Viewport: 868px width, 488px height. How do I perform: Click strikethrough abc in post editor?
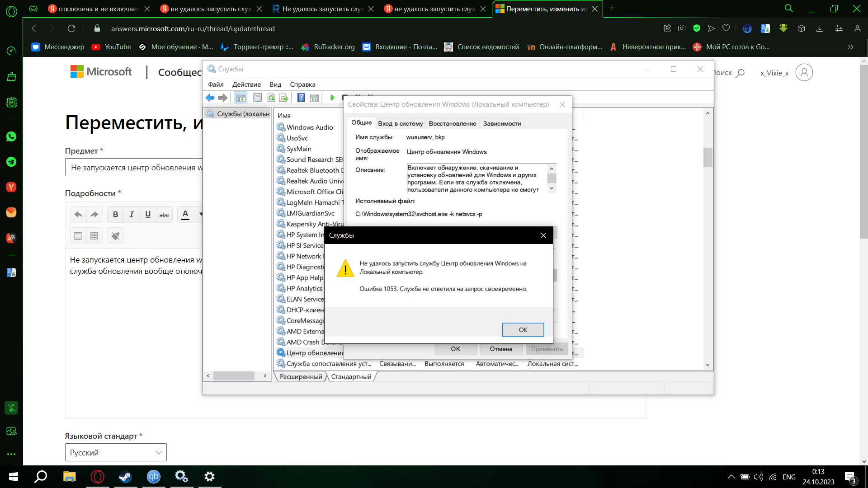coord(164,214)
